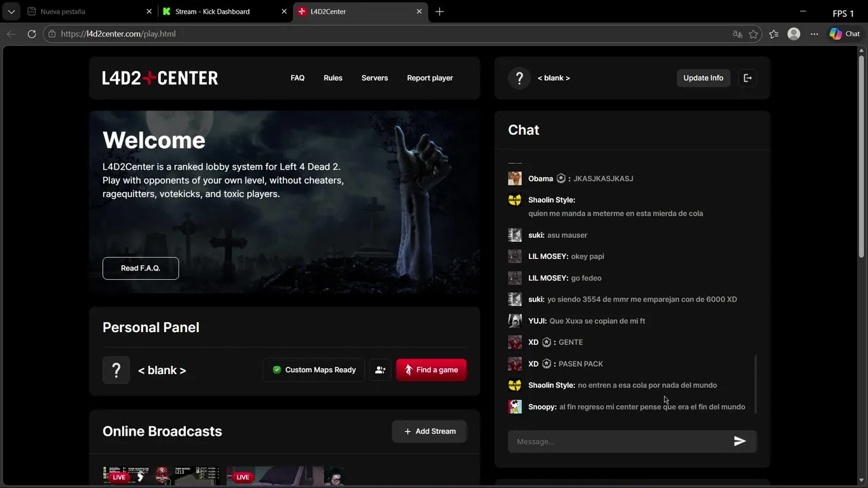Click YUJI's avatar in chat
Image resolution: width=868 pixels, height=488 pixels.
click(x=515, y=321)
